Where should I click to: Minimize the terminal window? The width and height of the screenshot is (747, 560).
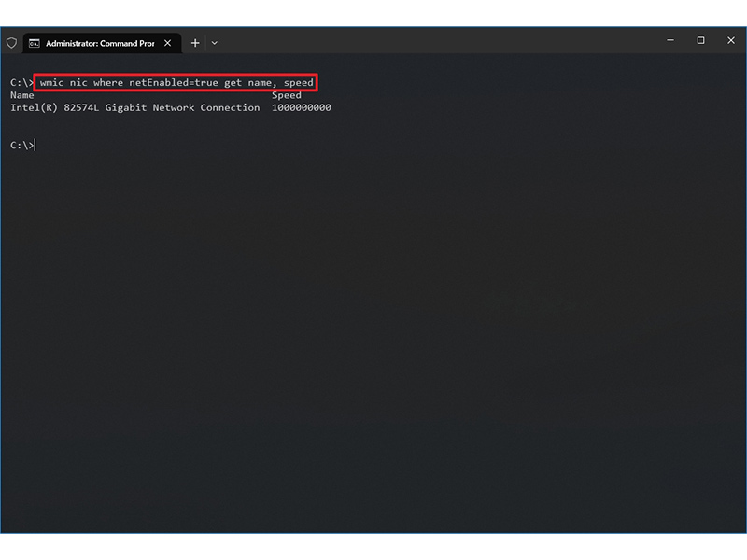pos(670,40)
